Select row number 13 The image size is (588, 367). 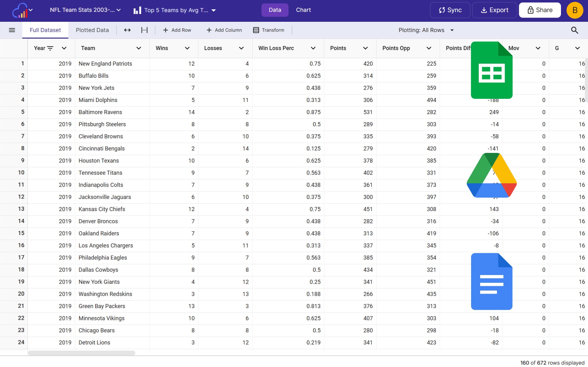pyautogui.click(x=14, y=209)
